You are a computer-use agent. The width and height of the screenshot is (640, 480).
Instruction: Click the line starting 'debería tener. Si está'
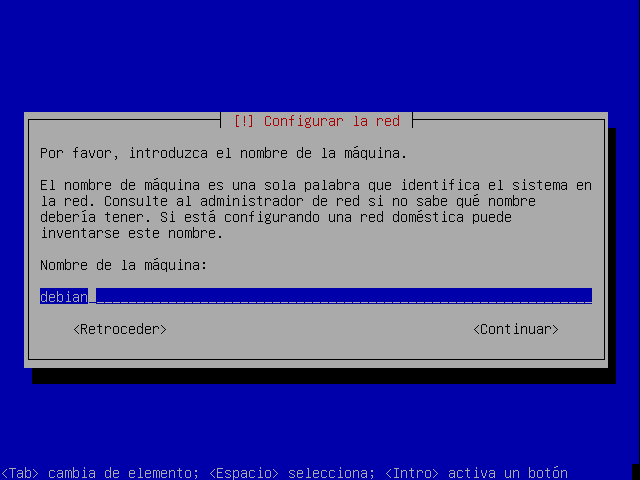(276, 217)
